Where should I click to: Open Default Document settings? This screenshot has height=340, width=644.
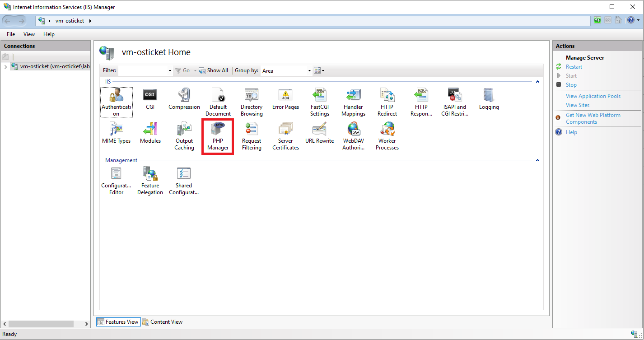point(218,102)
